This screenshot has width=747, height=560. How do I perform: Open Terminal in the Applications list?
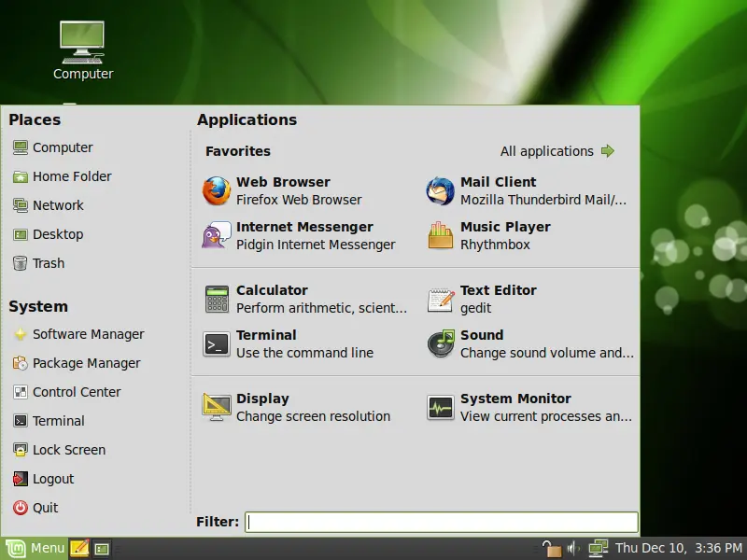click(x=216, y=343)
